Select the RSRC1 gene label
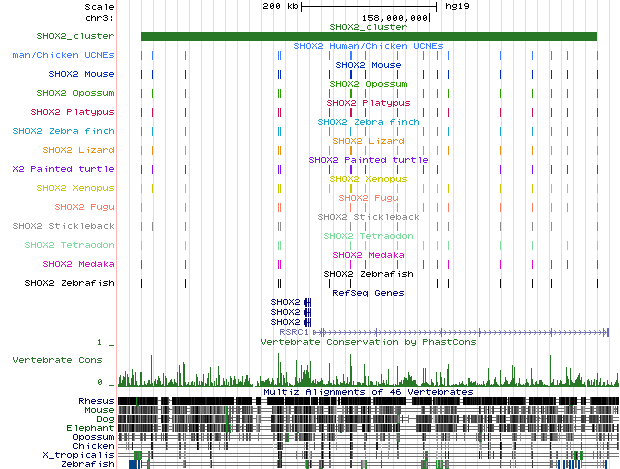This screenshot has width=620, height=469. pyautogui.click(x=291, y=332)
